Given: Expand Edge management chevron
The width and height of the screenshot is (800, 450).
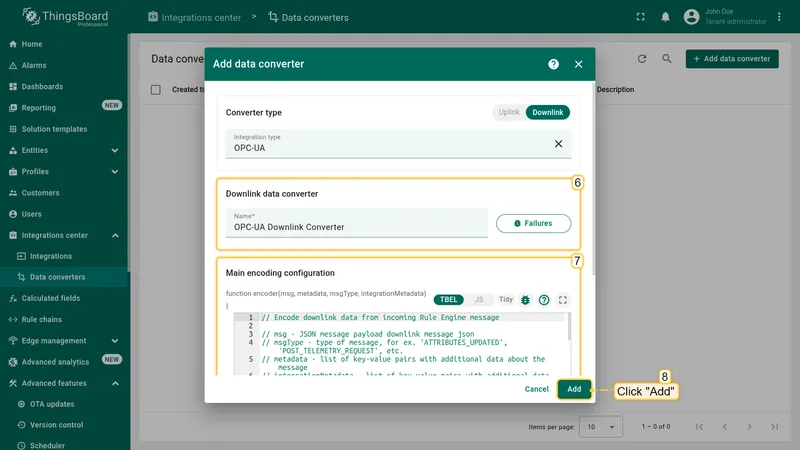Looking at the screenshot, I should tap(115, 341).
